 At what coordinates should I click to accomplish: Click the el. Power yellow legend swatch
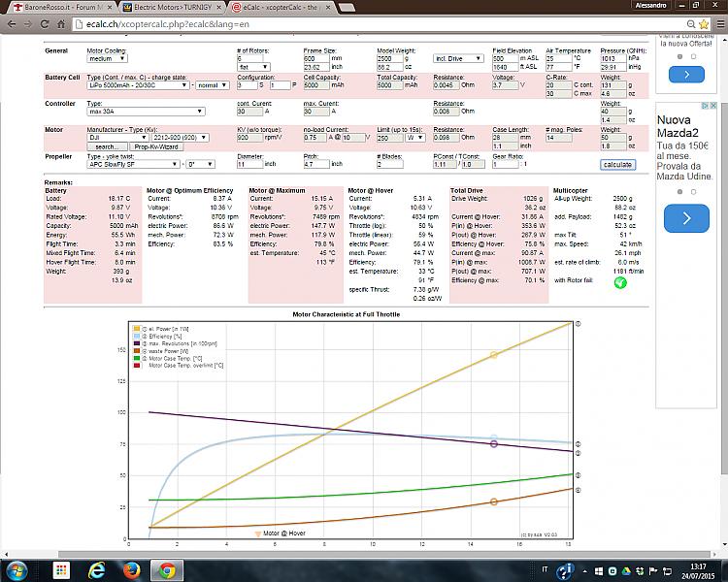[139, 330]
